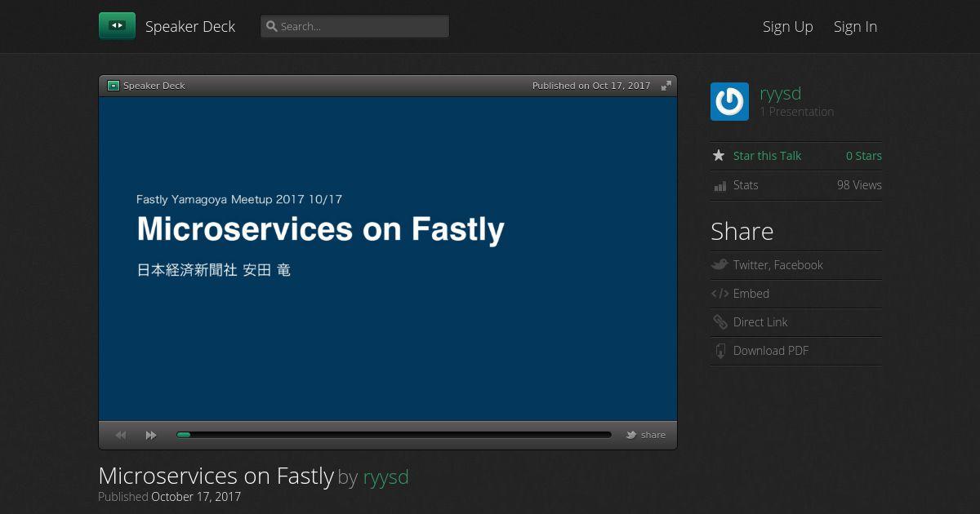
Task: Advance to the next slide
Action: 151,436
